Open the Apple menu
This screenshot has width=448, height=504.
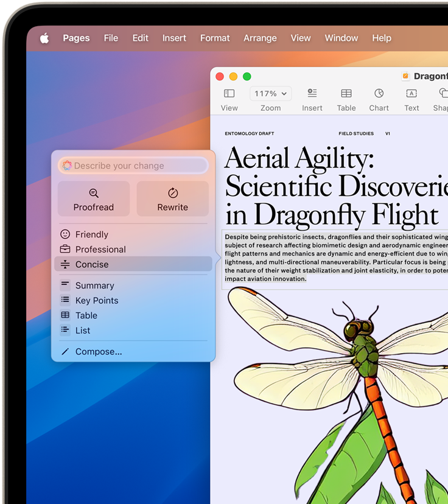[x=44, y=38]
